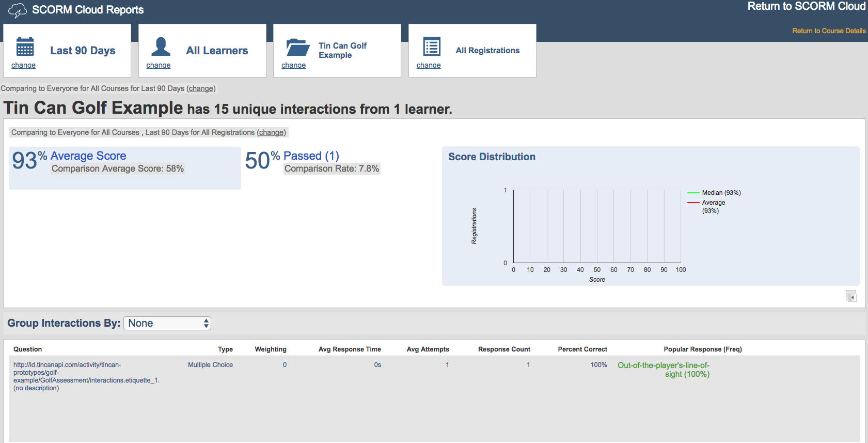Click the Average Score heading
868x443 pixels.
tap(88, 156)
